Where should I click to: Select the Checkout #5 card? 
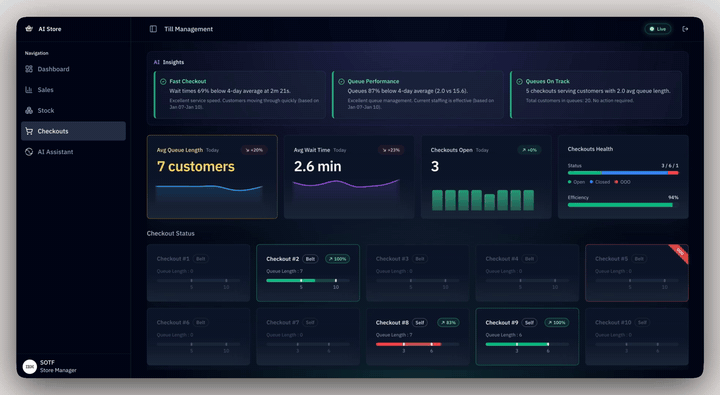[637, 273]
